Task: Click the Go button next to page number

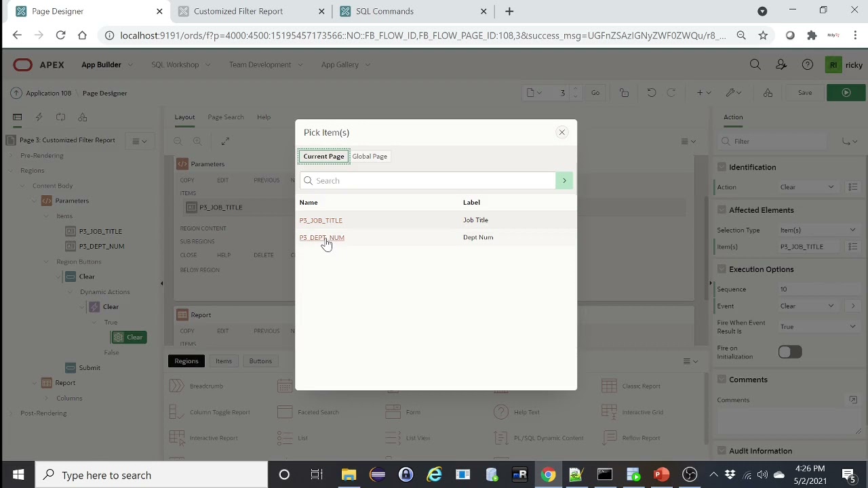Action: (x=595, y=93)
